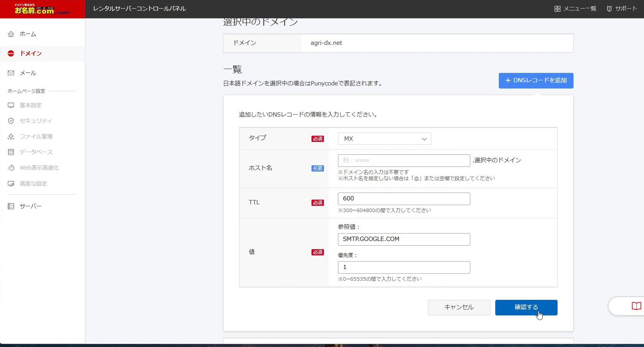Click the メニュー一覧 grid icon
The height and width of the screenshot is (347, 644).
(x=558, y=9)
